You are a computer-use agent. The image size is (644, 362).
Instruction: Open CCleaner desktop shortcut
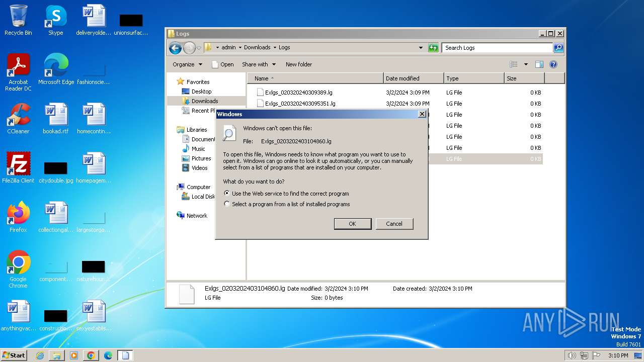coord(18,119)
